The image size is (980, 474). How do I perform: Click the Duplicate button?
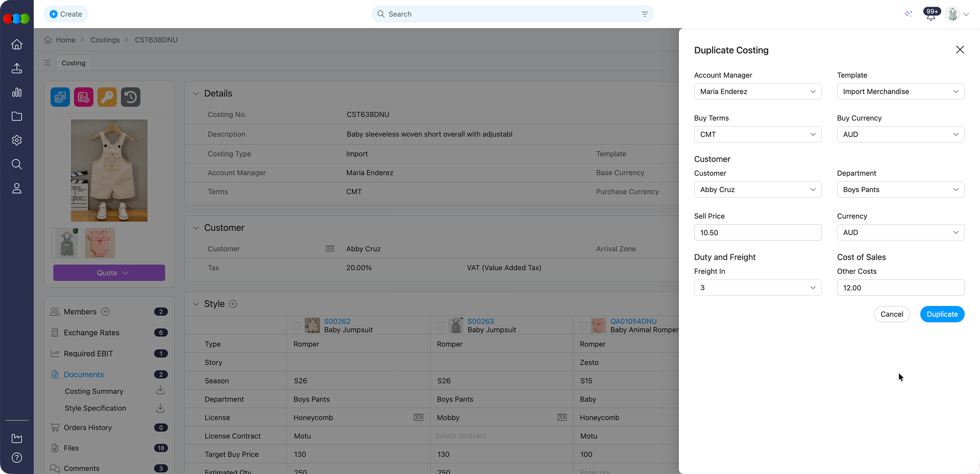coord(942,314)
